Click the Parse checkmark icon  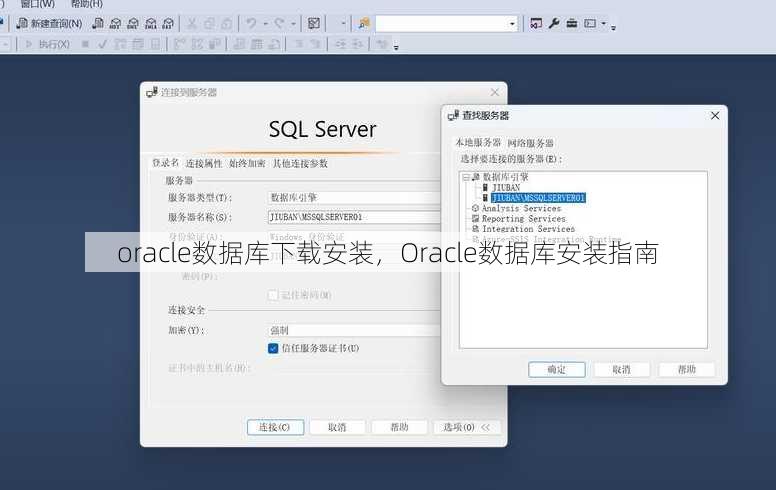click(102, 44)
